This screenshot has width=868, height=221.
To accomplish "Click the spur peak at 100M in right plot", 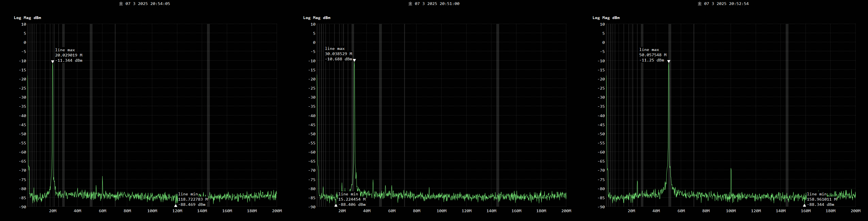I will point(731,169).
